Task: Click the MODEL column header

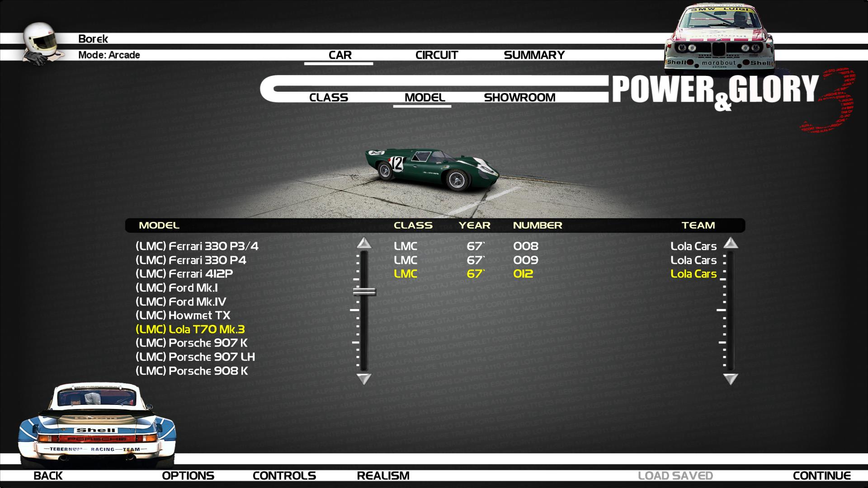Action: point(159,225)
